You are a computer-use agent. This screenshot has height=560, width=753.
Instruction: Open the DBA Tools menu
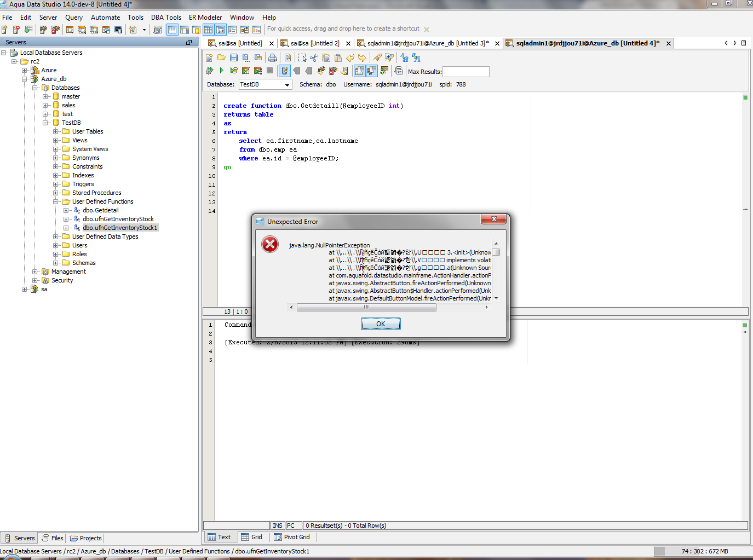pos(166,18)
